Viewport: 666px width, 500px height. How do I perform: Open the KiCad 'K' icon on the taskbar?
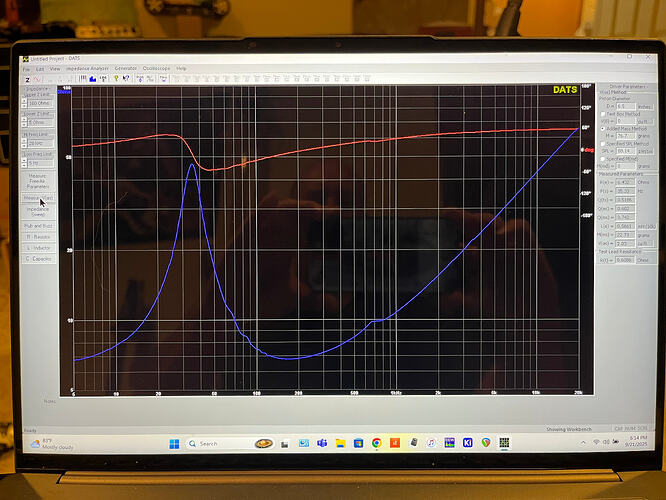point(468,443)
